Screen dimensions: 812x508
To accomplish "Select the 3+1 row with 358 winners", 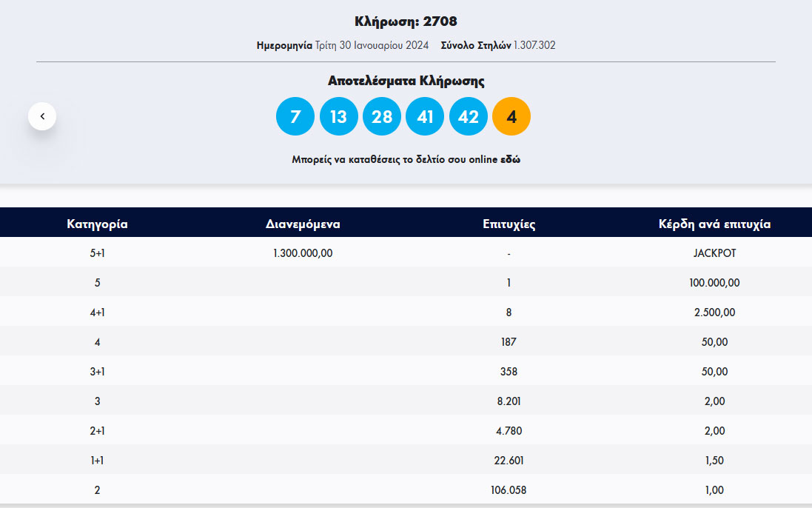I will 509,371.
